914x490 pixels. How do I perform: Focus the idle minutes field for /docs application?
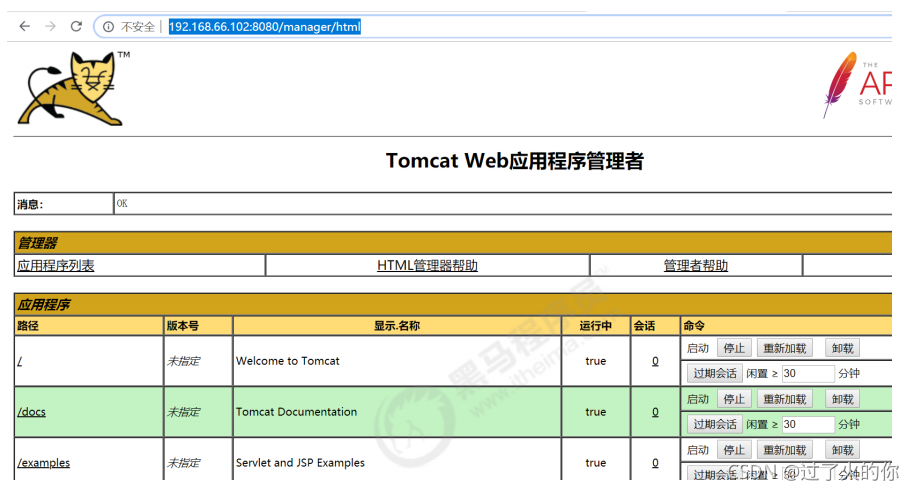pos(808,424)
